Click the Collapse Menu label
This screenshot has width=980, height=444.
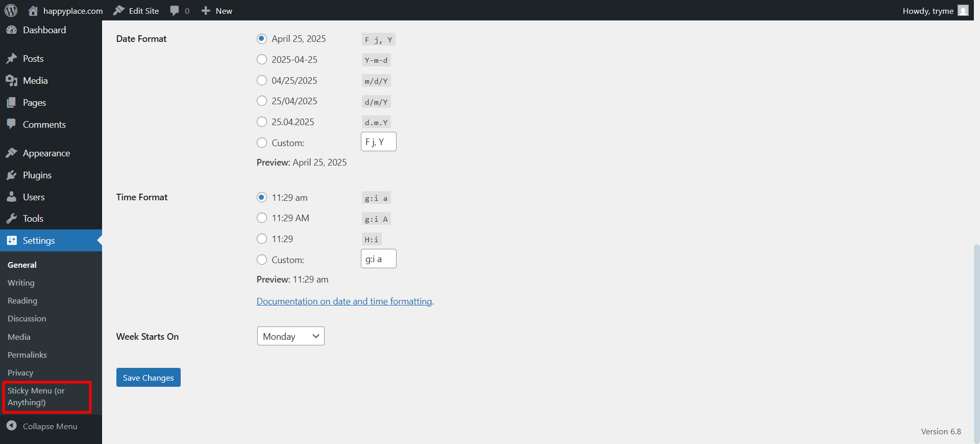pyautogui.click(x=50, y=426)
